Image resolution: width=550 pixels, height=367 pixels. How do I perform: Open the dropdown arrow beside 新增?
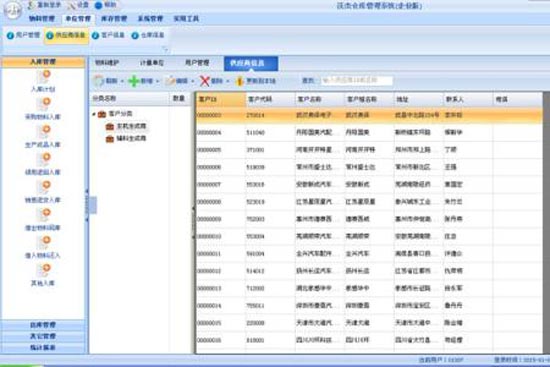157,81
